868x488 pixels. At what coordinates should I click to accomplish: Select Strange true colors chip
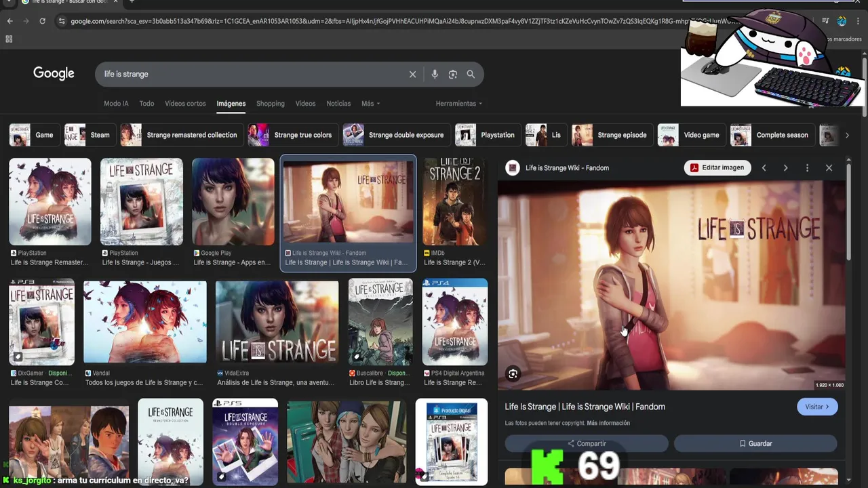pos(292,135)
